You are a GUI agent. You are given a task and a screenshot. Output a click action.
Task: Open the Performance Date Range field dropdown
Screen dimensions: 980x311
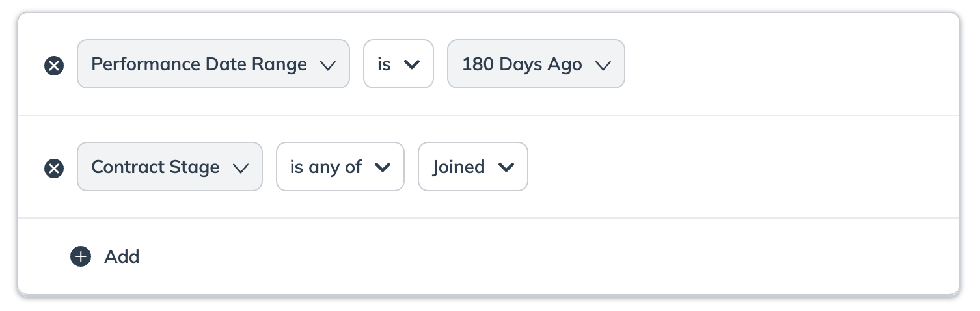coord(213,64)
